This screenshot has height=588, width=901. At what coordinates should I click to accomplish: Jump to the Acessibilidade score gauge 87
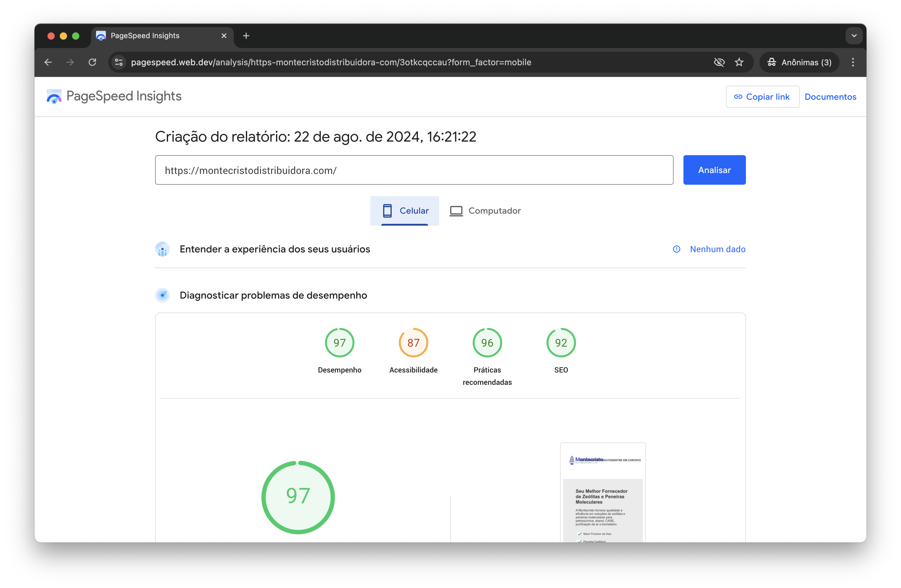413,343
